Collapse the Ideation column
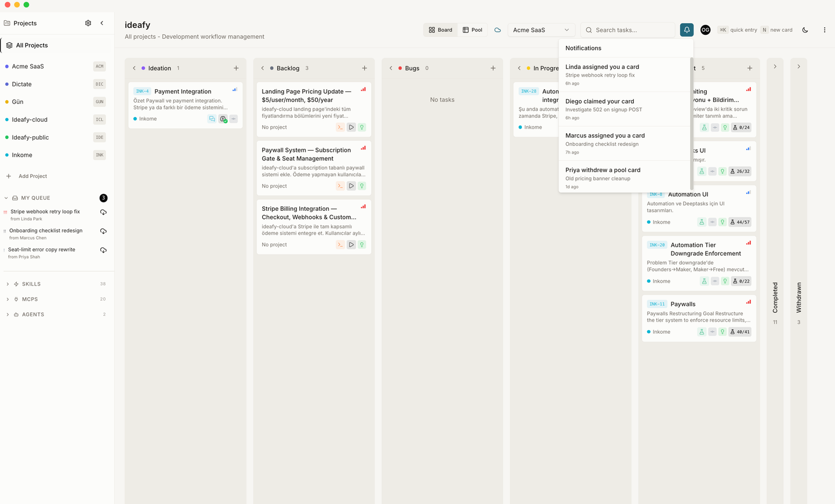The width and height of the screenshot is (835, 504). [x=135, y=68]
